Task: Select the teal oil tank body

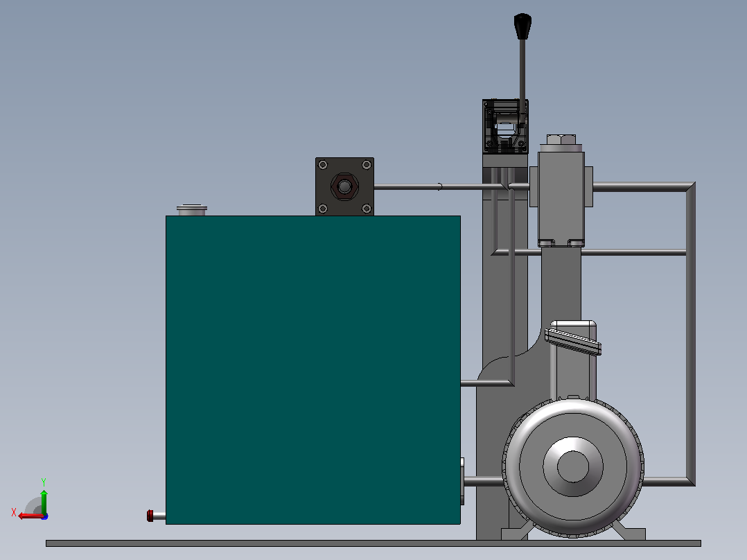Action: pos(313,370)
